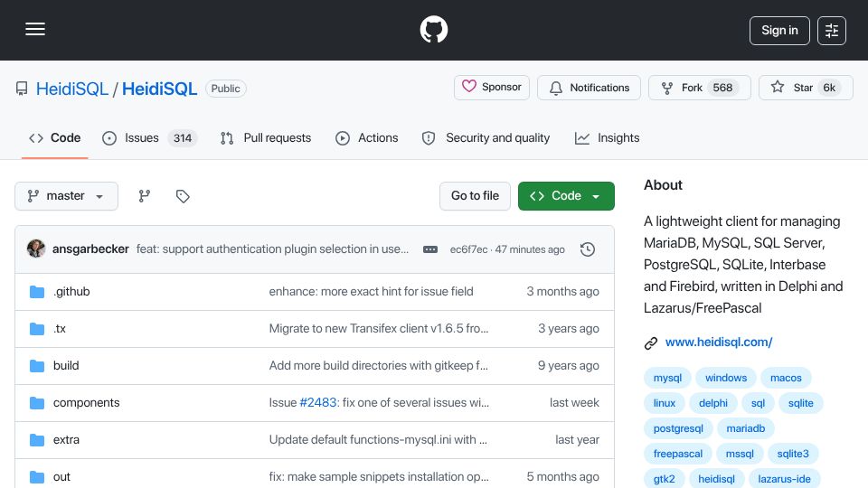Open ansgarbecker's avatar image
Screen dimensions: 868x488
(x=36, y=249)
